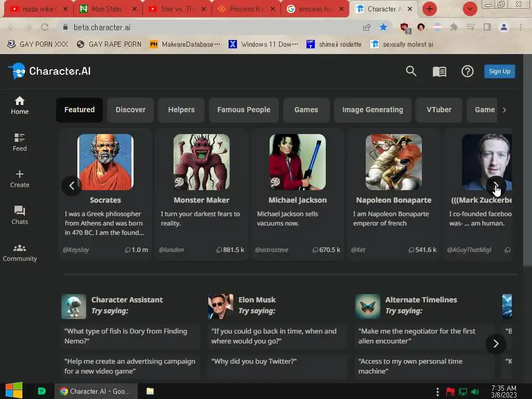
Task: Open the Alternate Timelines butterfly avatar
Action: pyautogui.click(x=368, y=307)
